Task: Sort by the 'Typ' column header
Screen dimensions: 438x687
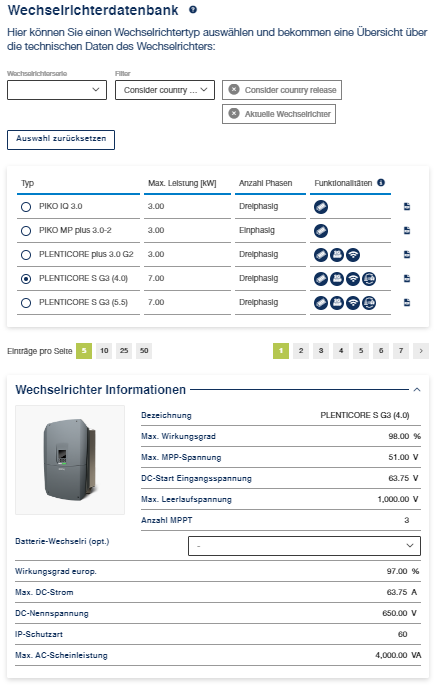Action: (28, 183)
